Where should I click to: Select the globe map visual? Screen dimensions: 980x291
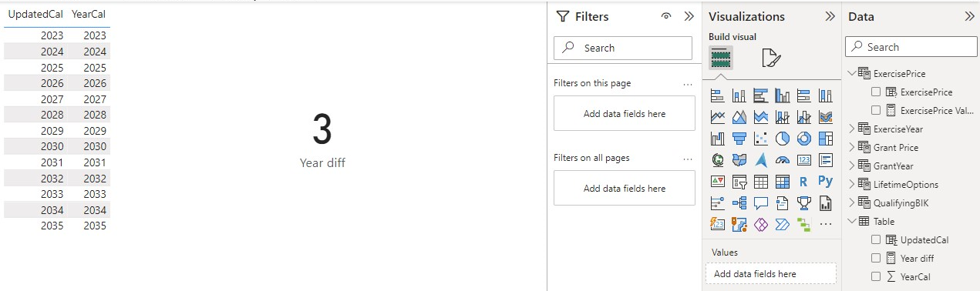717,161
